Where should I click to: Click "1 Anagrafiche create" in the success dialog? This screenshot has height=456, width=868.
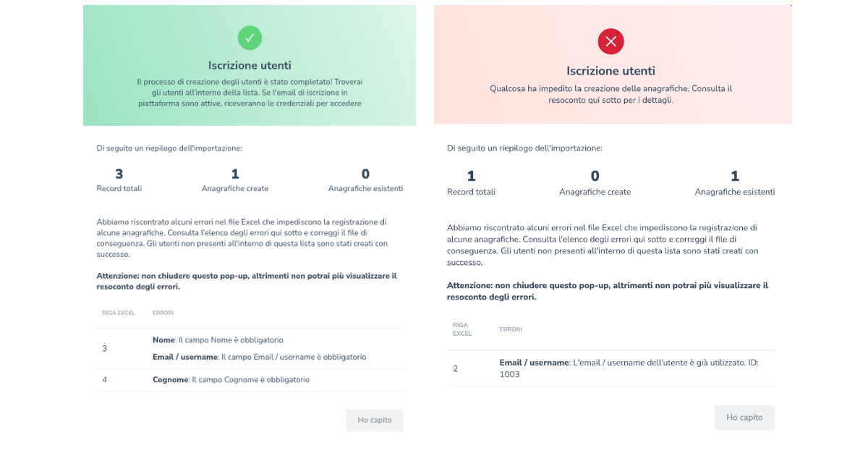[235, 180]
